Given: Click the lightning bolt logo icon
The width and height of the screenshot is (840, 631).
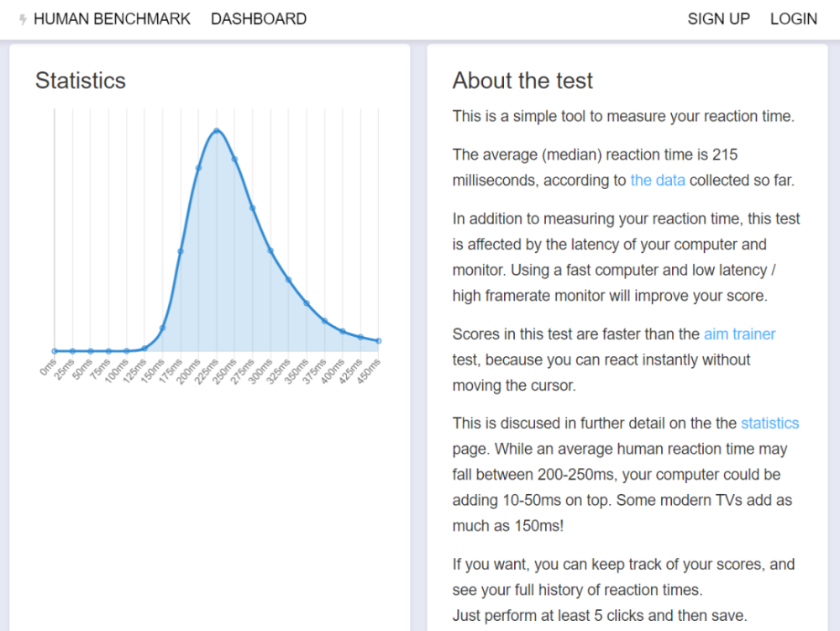Looking at the screenshot, I should [x=23, y=19].
